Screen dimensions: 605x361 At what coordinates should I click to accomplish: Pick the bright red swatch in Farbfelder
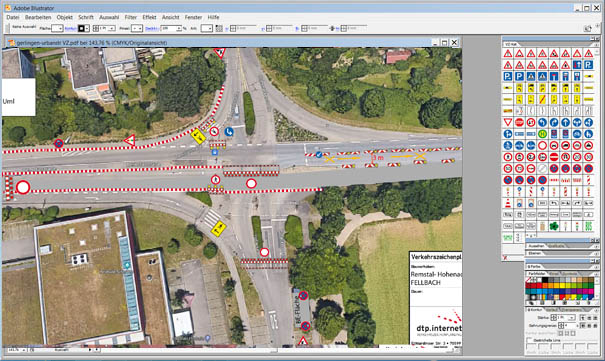coord(539,286)
